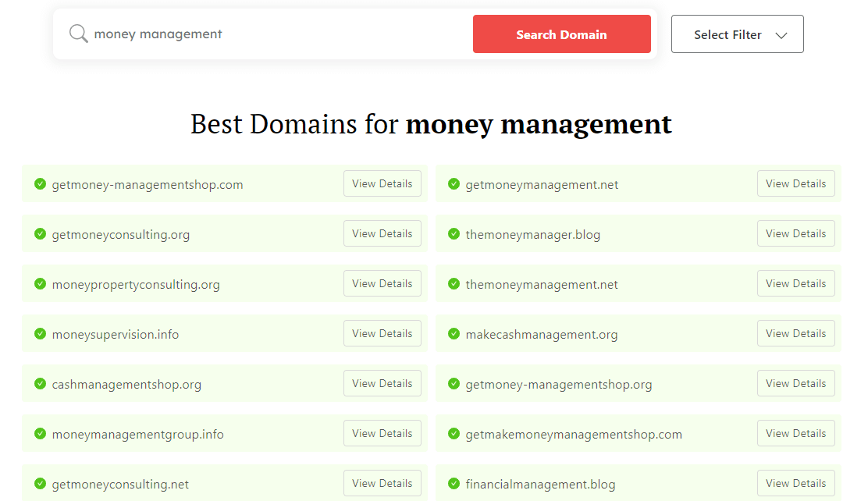The width and height of the screenshot is (868, 501).
Task: Click the domain text cashmanagementshop.org
Action: [126, 384]
